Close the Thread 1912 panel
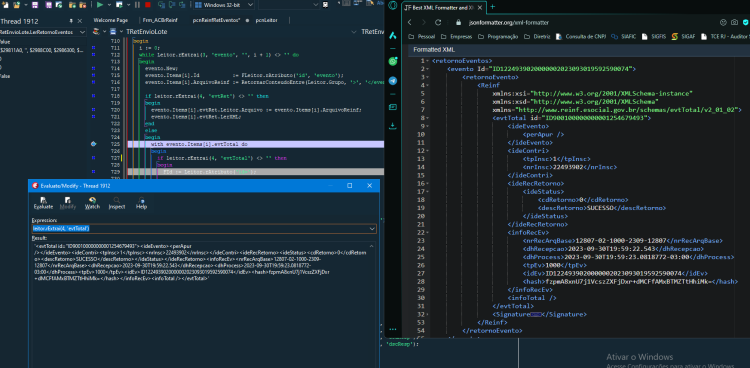Screen dimensions: 750x368 pyautogui.click(x=79, y=21)
